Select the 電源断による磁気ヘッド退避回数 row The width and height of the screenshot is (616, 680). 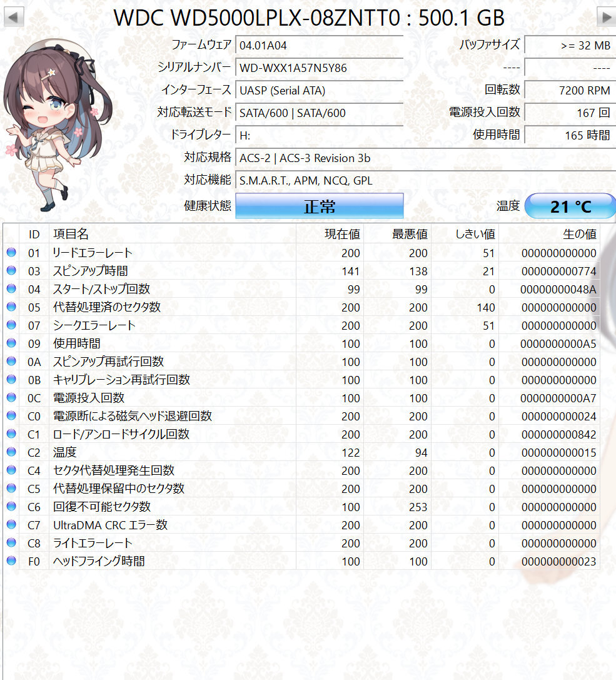(x=301, y=416)
